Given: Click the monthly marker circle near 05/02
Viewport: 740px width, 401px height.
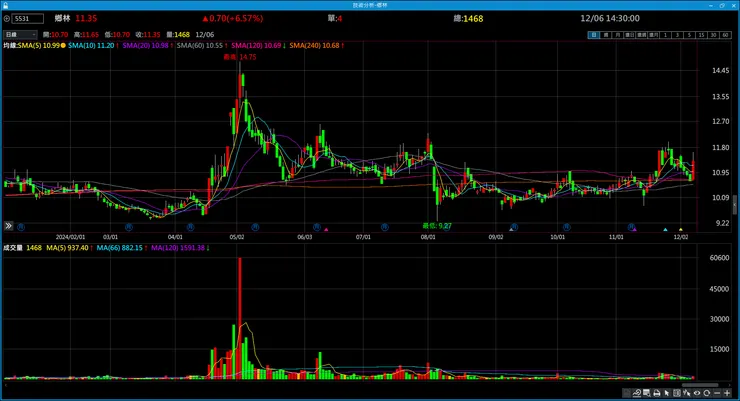Looking at the screenshot, I should [255, 227].
